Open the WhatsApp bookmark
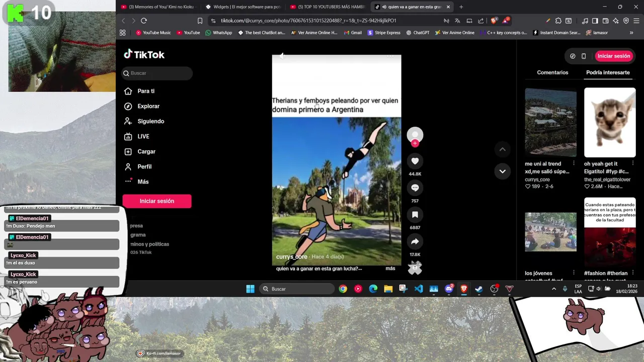This screenshot has height=362, width=644. pos(219,33)
